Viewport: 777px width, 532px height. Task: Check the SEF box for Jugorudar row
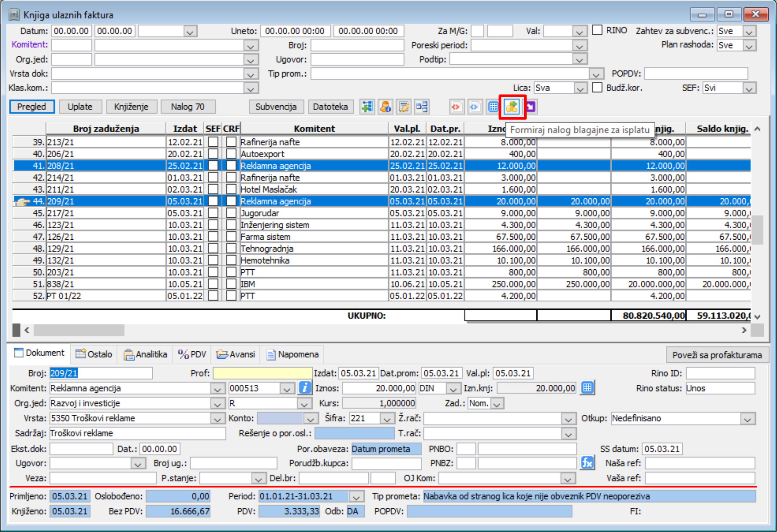click(213, 213)
